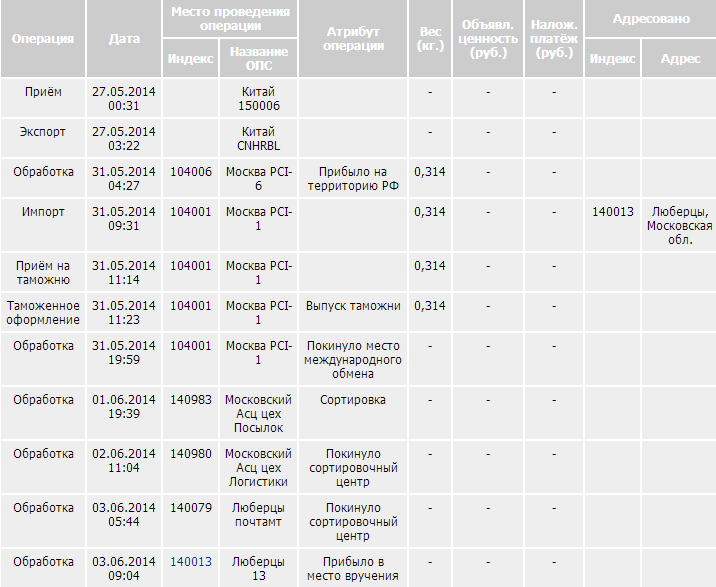This screenshot has height=587, width=716.
Task: Select addressed index '140013' in Импорт row
Action: [612, 224]
